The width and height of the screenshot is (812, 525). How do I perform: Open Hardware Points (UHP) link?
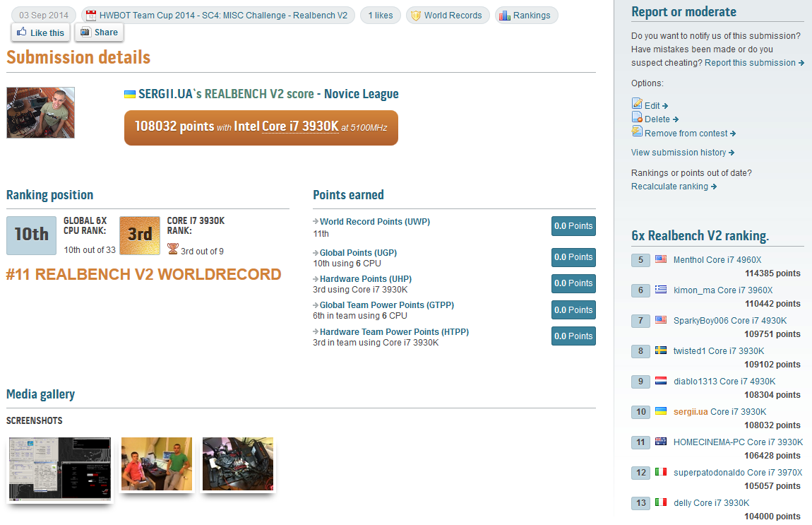[x=366, y=279]
